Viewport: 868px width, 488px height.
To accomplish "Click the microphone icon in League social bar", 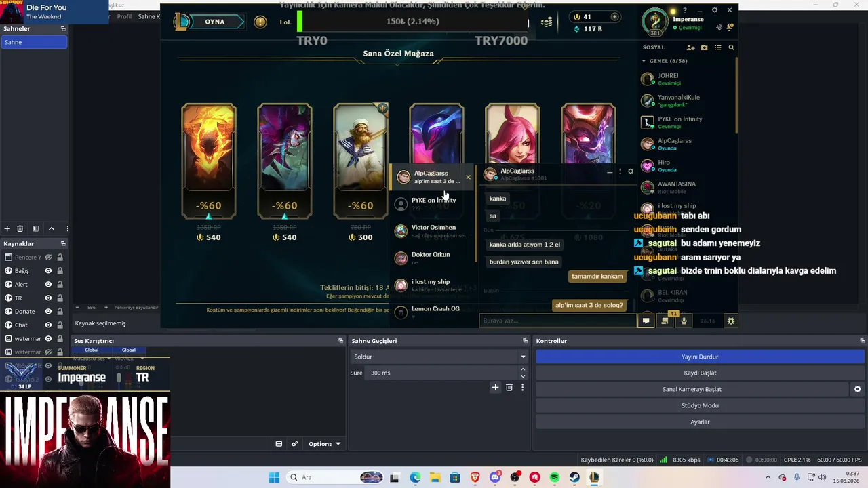I will point(684,321).
